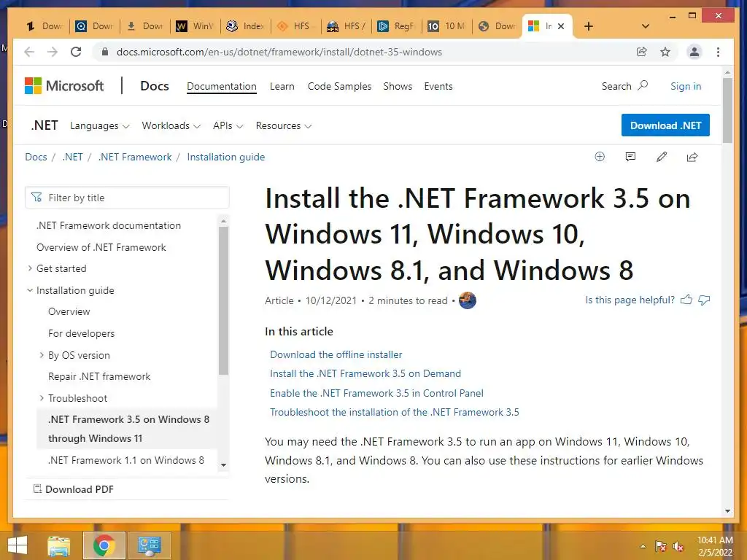
Task: Open the Chrome profile avatar icon
Action: [x=694, y=52]
